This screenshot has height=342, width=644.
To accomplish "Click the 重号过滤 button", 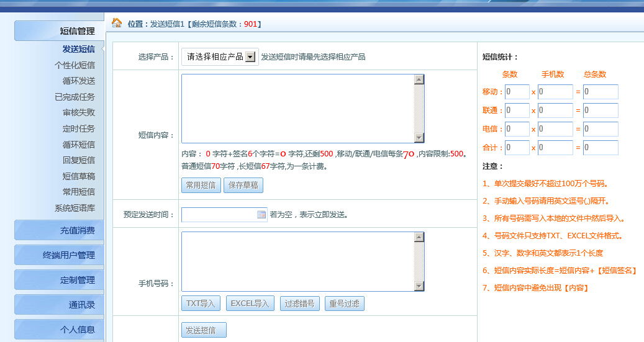I will tap(344, 304).
